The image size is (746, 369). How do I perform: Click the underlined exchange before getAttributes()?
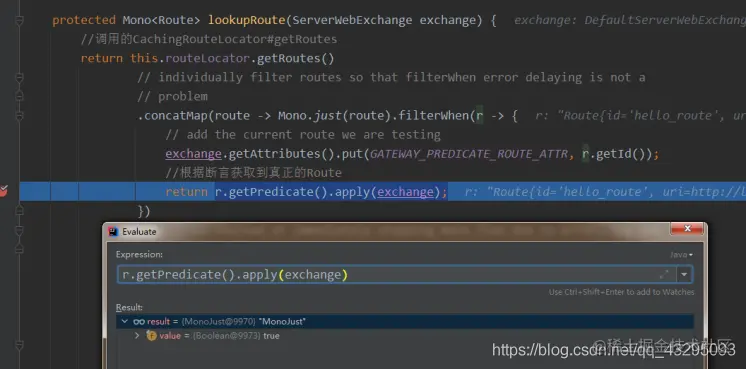tap(193, 154)
